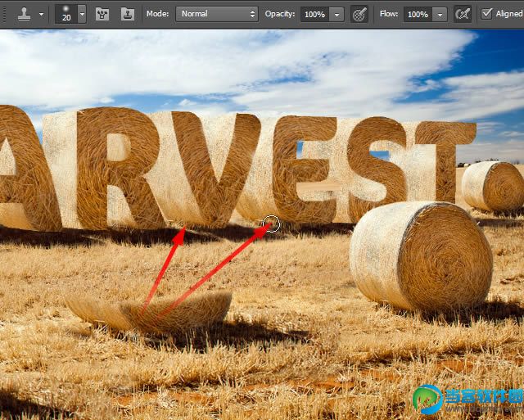This screenshot has width=524, height=420.
Task: Click the circular brush cursor on canvas
Action: pyautogui.click(x=271, y=224)
